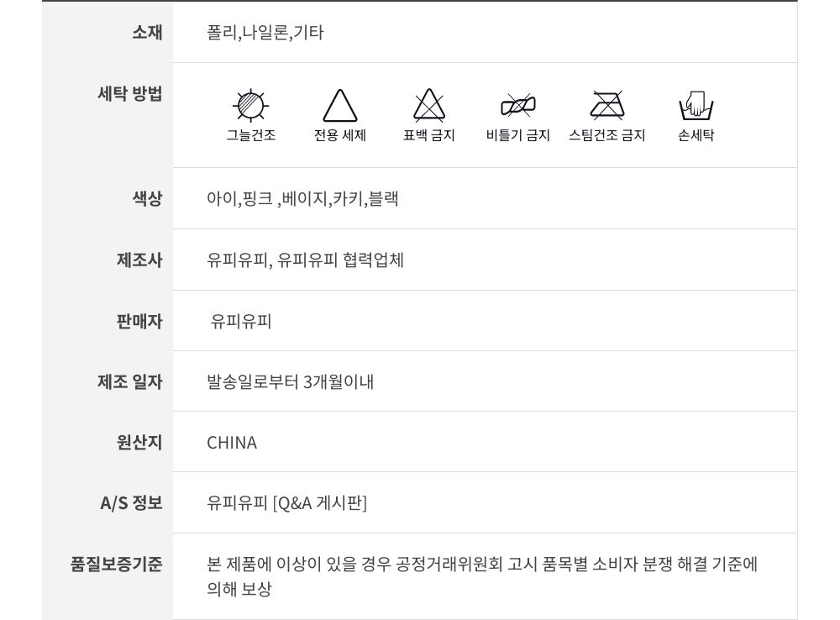The width and height of the screenshot is (840, 620).
Task: Click the 품질보증기준 row label
Action: point(116,564)
